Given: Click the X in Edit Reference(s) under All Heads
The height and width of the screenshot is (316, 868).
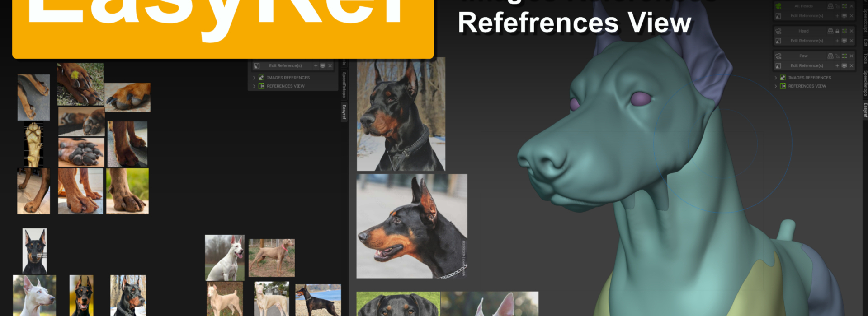Looking at the screenshot, I should click(x=851, y=16).
